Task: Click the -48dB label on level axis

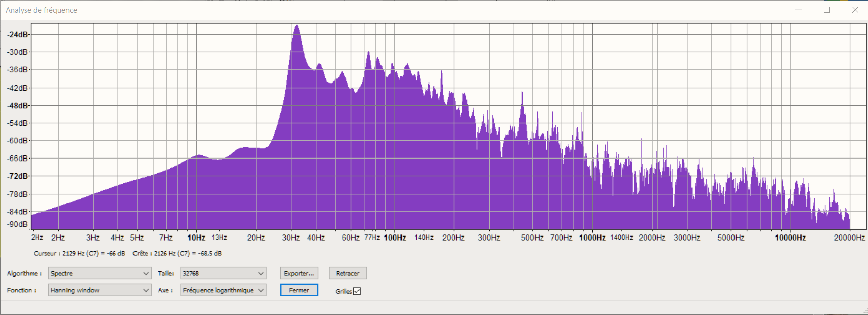Action: 17,105
